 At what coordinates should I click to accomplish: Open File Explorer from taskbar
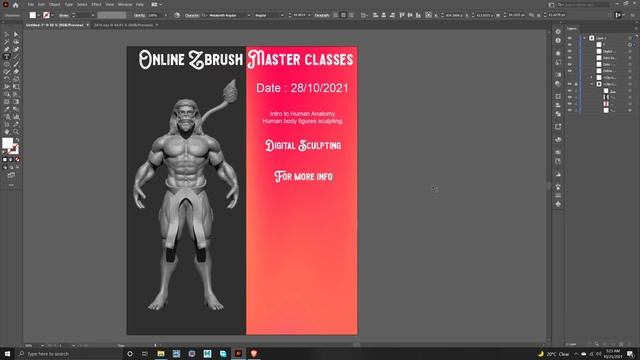coord(161,353)
